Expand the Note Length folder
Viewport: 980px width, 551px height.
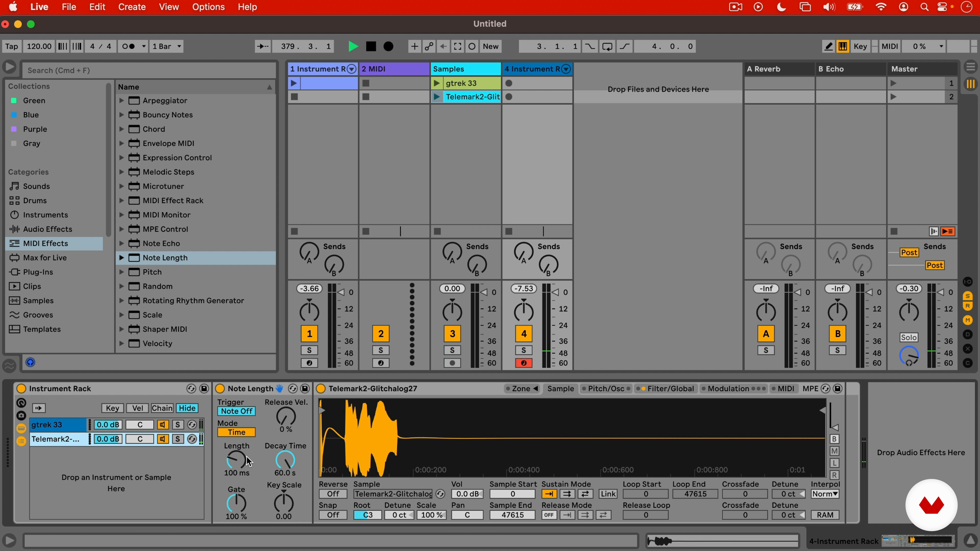pyautogui.click(x=121, y=257)
